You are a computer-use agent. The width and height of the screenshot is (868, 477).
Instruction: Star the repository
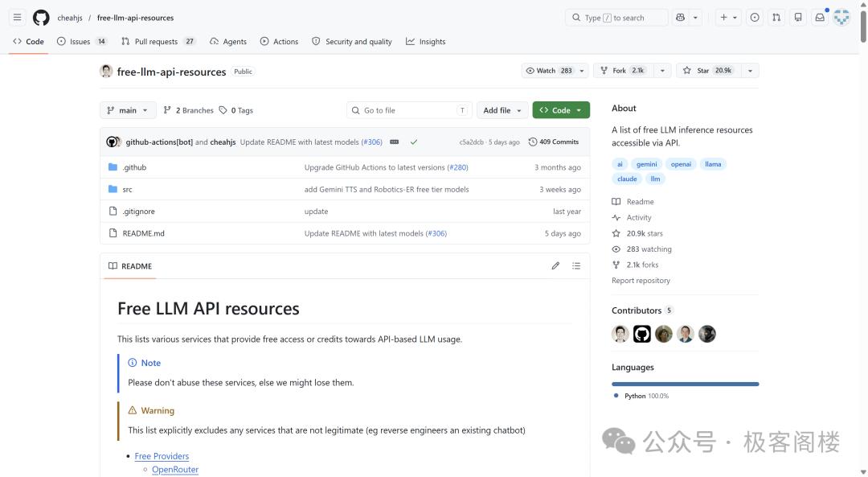click(x=708, y=70)
